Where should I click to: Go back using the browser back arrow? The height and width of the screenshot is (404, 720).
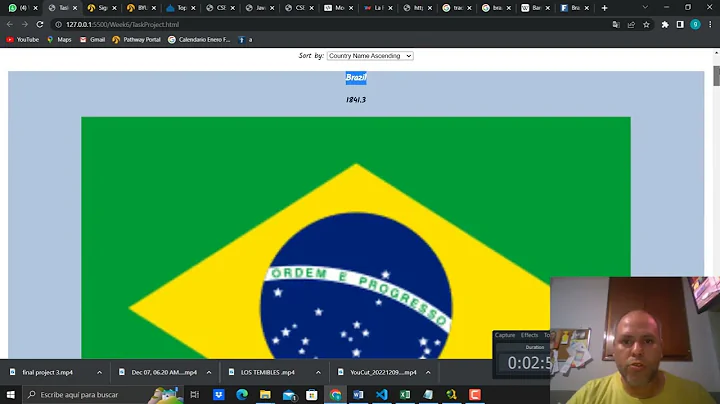(x=10, y=24)
